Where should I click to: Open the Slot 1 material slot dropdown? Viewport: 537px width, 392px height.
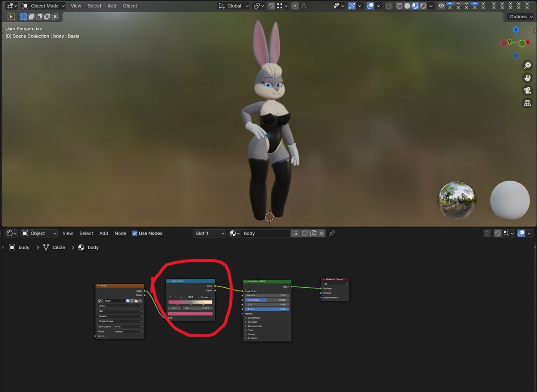(x=209, y=233)
